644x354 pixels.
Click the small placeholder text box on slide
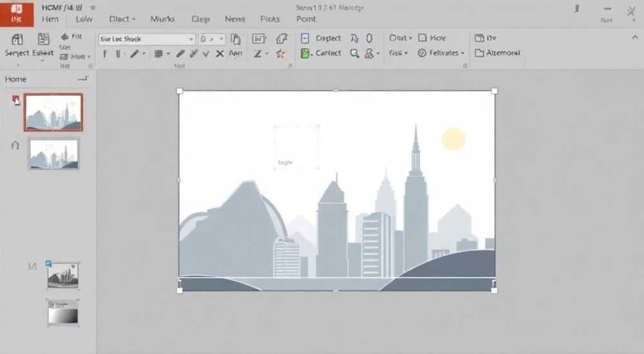click(296, 147)
